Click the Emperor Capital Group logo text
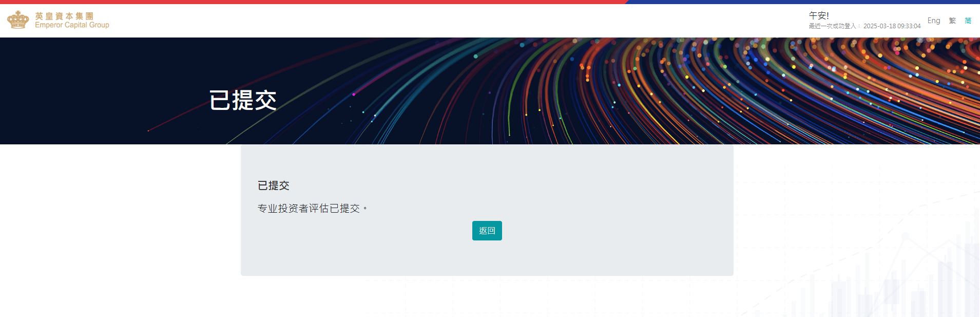980x317 pixels. click(x=72, y=25)
